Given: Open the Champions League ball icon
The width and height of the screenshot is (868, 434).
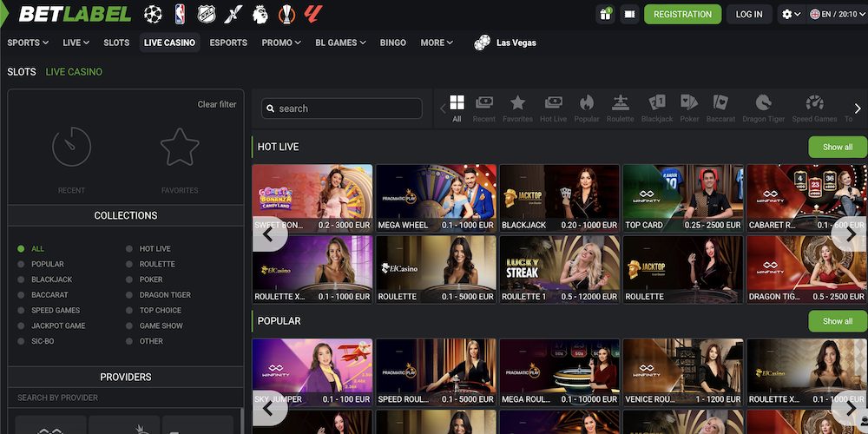Looking at the screenshot, I should point(153,15).
